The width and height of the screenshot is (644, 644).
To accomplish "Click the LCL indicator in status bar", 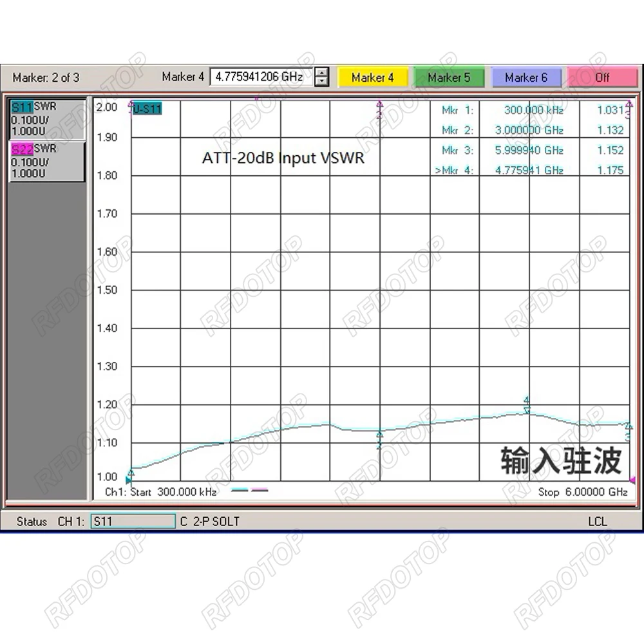I will pos(598,522).
